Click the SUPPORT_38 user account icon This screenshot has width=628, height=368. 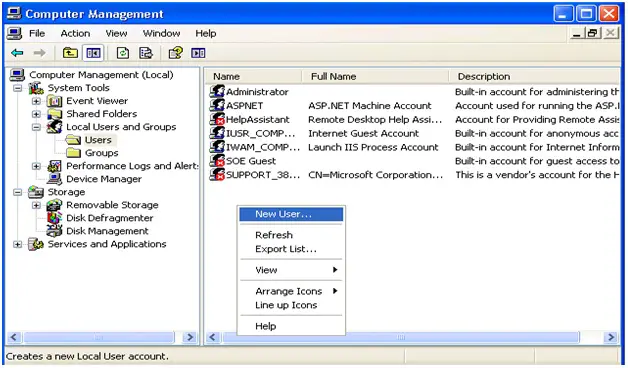[217, 175]
